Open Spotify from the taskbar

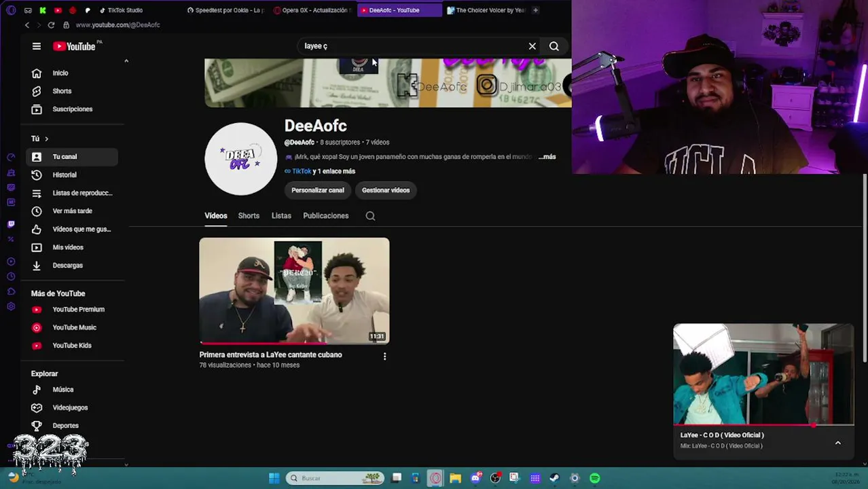click(595, 478)
